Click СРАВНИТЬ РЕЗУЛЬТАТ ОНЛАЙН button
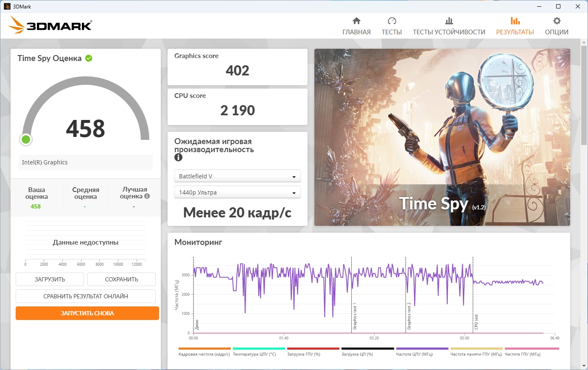Image resolution: width=588 pixels, height=370 pixels. pyautogui.click(x=86, y=296)
